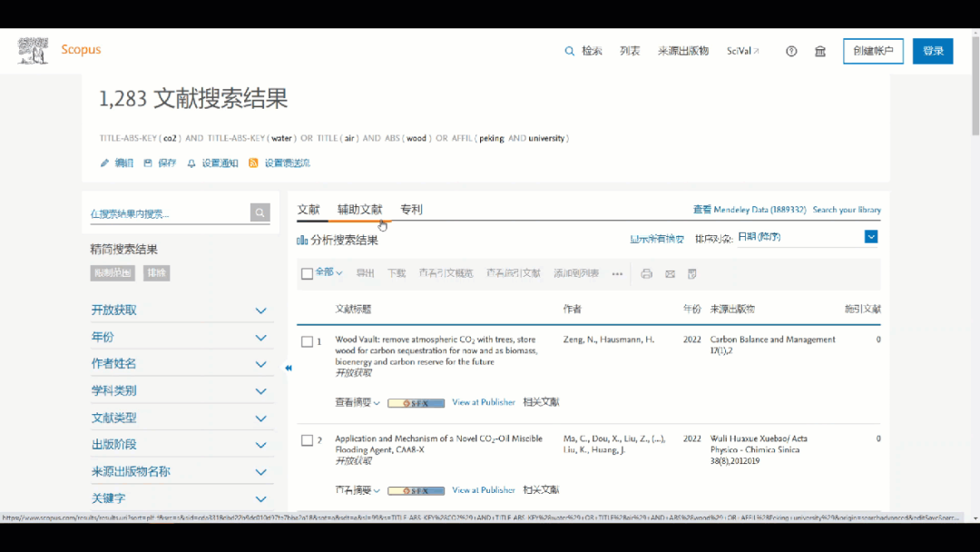Screen dimensions: 980x552
Task: Open the search magnifier icon in header
Action: point(569,51)
